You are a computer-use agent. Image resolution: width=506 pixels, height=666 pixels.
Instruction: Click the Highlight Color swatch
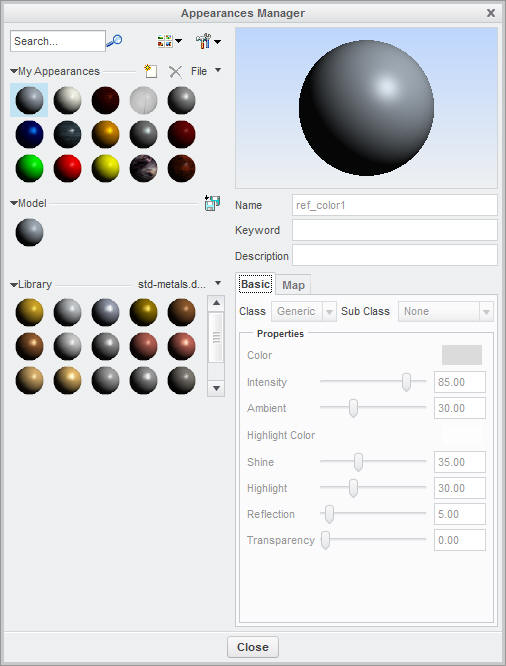462,435
